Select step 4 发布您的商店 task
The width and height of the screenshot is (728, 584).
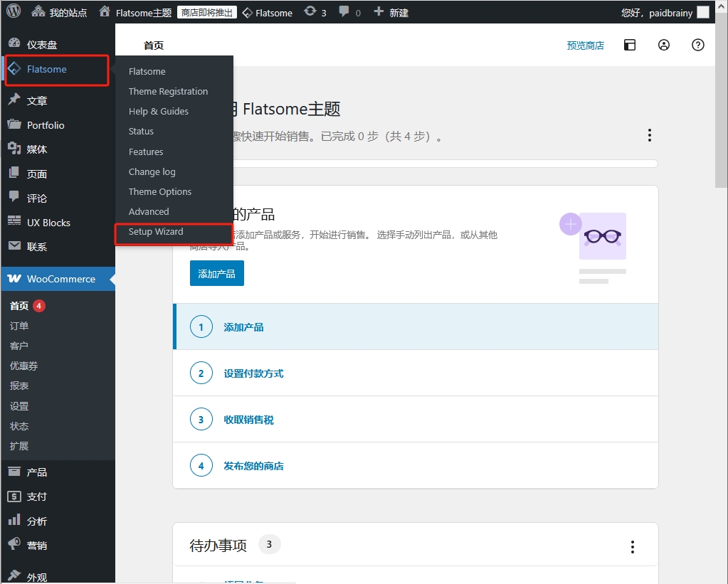click(416, 465)
